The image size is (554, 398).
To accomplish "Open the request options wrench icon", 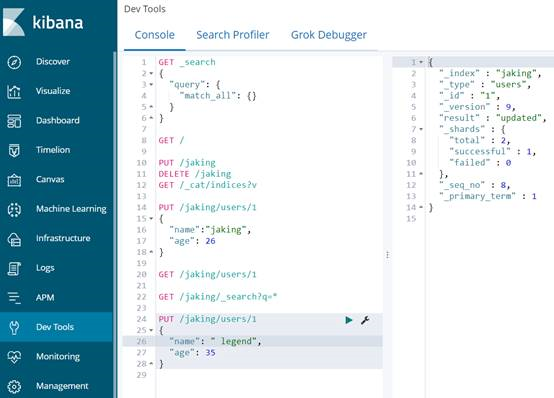I will click(x=365, y=320).
